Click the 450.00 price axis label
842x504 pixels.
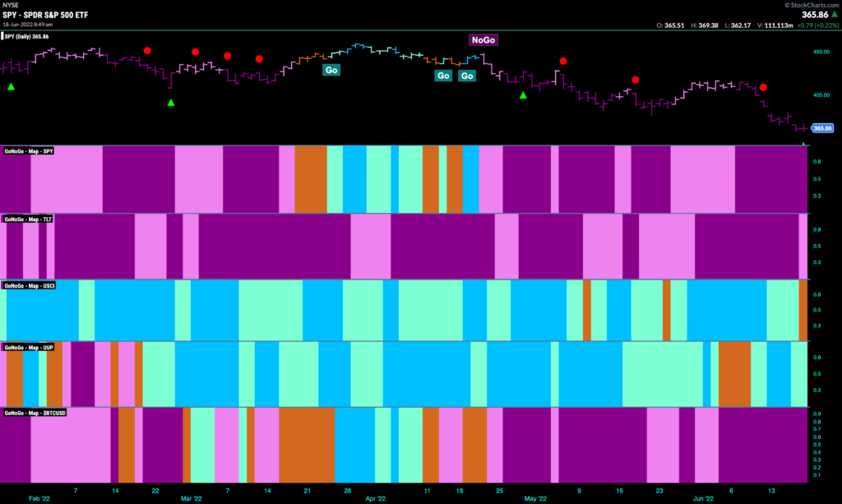(821, 52)
